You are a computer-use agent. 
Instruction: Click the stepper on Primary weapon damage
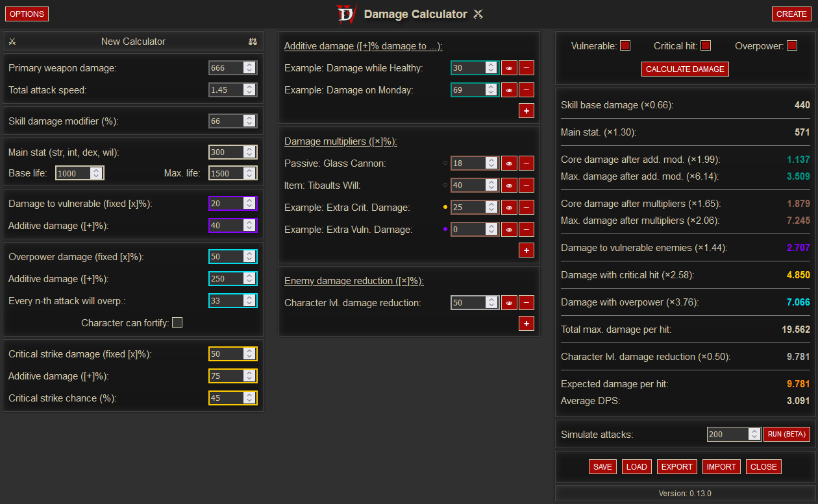(x=249, y=68)
